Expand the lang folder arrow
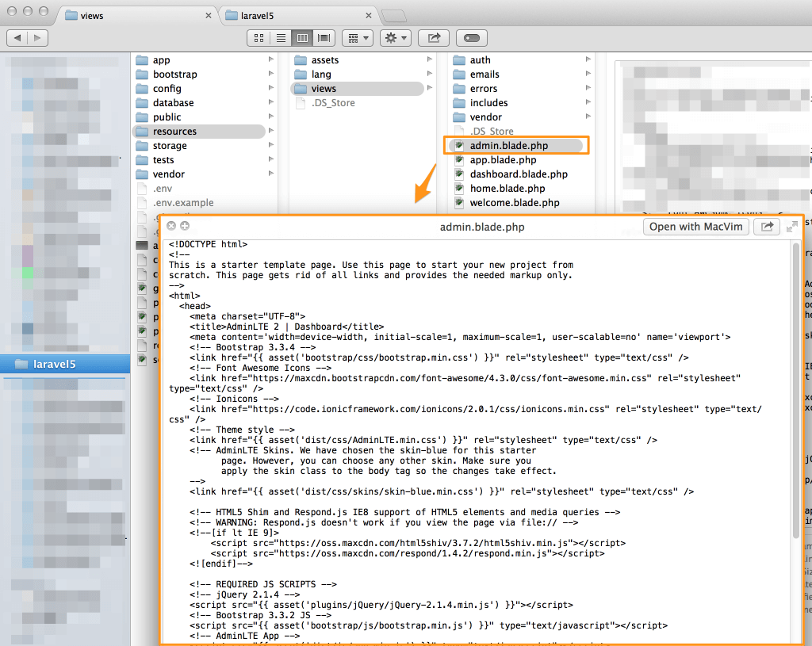The image size is (812, 646). [x=429, y=74]
